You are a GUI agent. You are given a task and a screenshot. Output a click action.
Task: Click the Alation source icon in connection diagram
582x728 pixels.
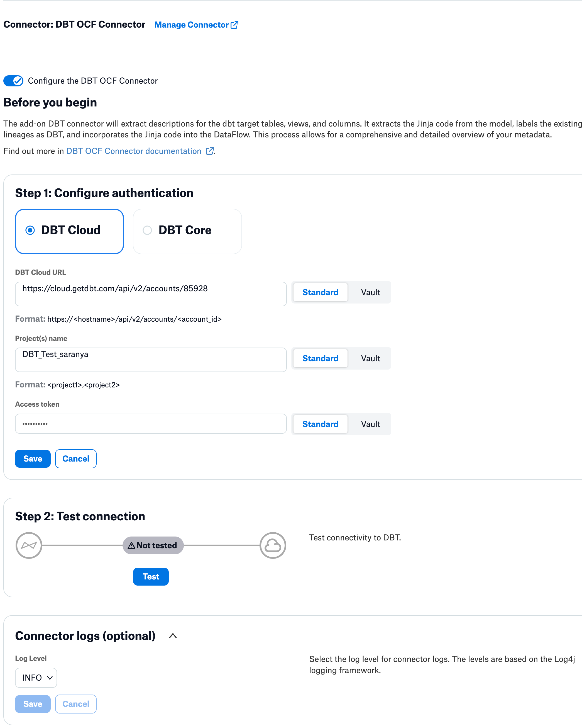[29, 545]
